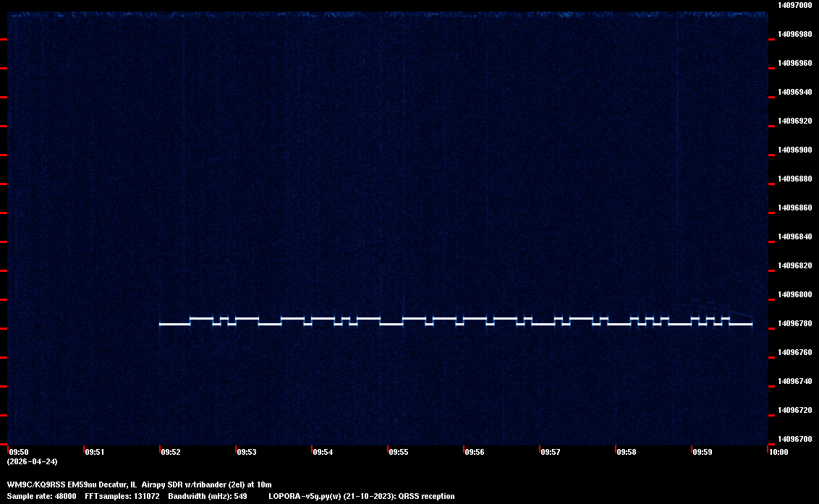Click the 14096960 frequency label
The width and height of the screenshot is (819, 504).
click(794, 63)
